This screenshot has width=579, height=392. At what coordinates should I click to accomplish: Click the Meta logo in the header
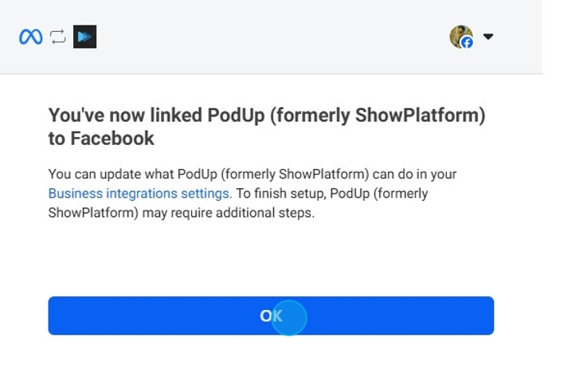(31, 37)
